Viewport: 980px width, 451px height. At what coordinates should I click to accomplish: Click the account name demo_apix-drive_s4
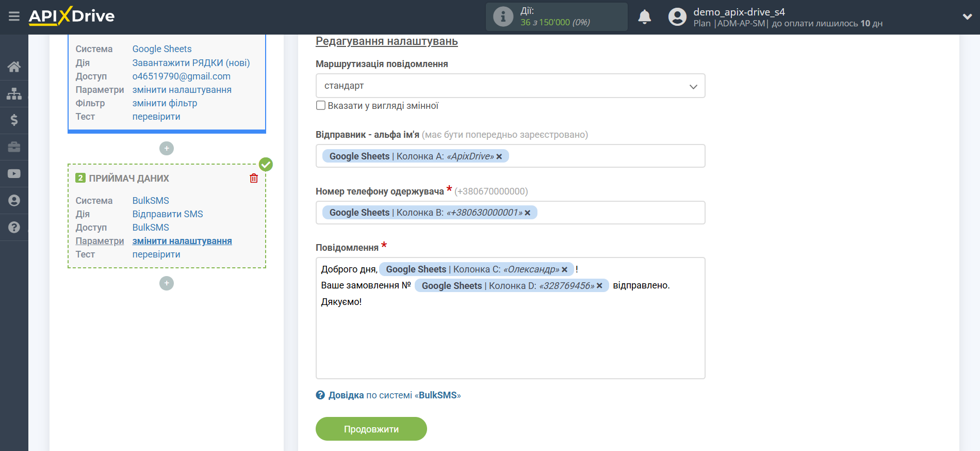tap(739, 12)
